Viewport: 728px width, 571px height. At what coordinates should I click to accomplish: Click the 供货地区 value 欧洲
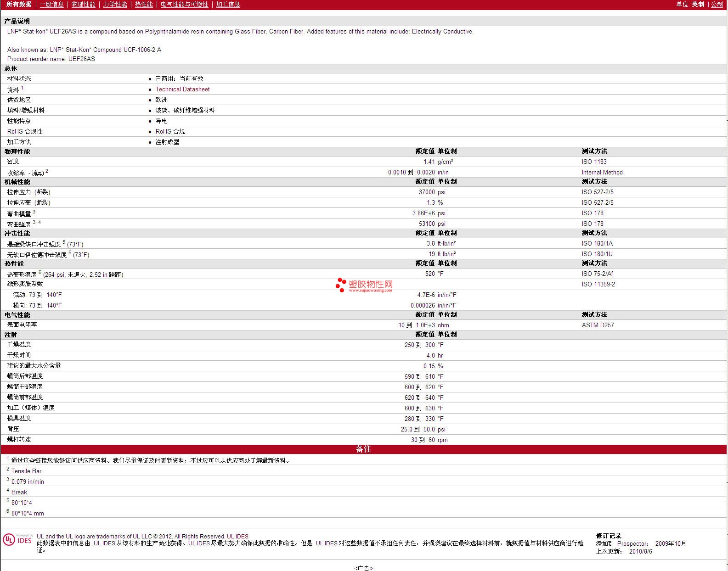(x=161, y=100)
